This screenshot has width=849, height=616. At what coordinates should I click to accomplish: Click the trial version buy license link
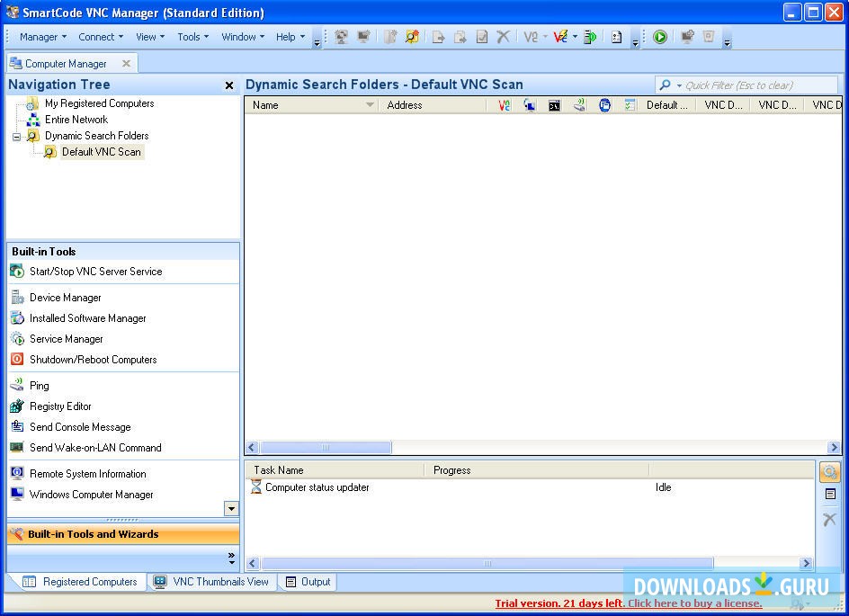[629, 603]
